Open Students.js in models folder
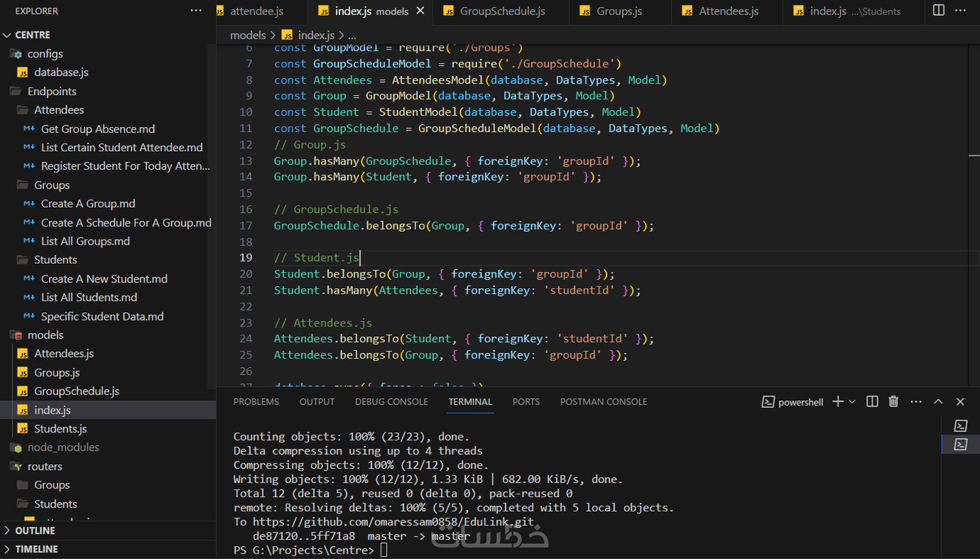Image resolution: width=980 pixels, height=559 pixels. click(108, 429)
